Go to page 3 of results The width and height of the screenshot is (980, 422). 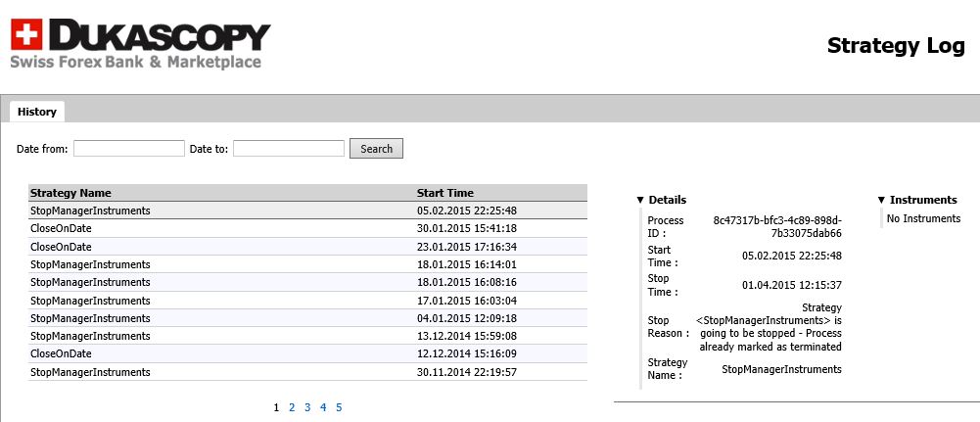307,407
